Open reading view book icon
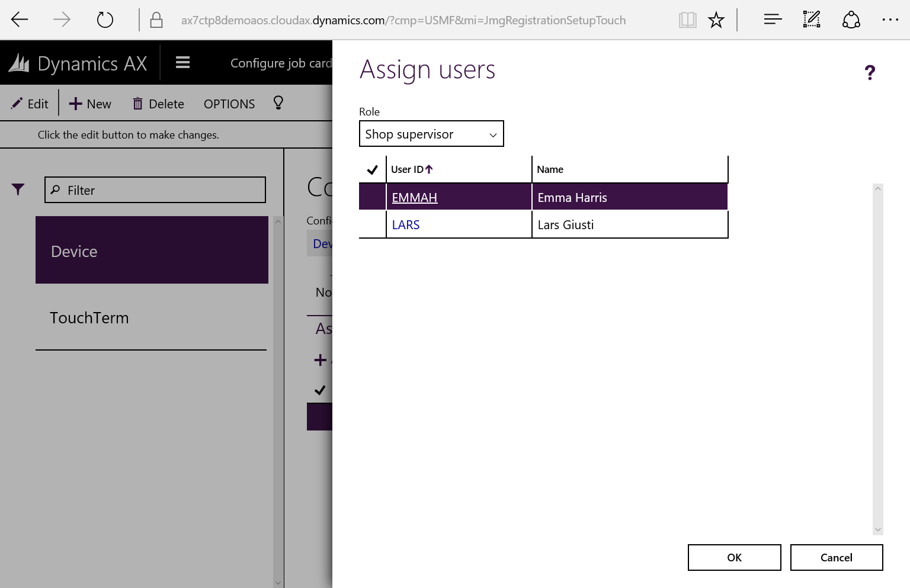The width and height of the screenshot is (910, 588). [x=687, y=20]
